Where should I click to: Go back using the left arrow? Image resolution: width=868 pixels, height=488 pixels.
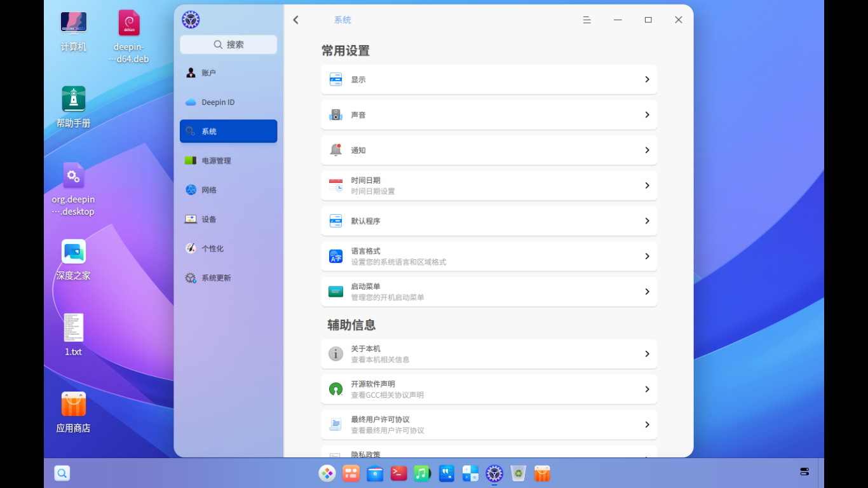point(295,20)
